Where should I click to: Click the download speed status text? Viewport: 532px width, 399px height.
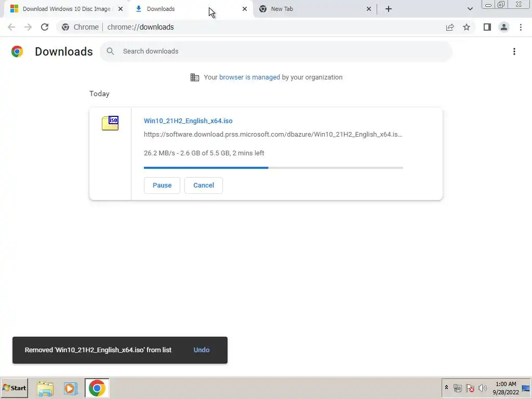pyautogui.click(x=204, y=153)
